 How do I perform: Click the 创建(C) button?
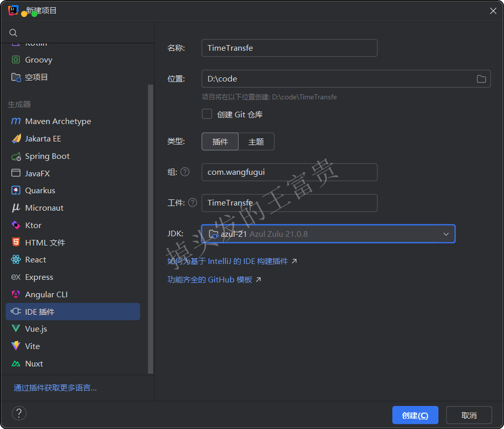tap(415, 415)
